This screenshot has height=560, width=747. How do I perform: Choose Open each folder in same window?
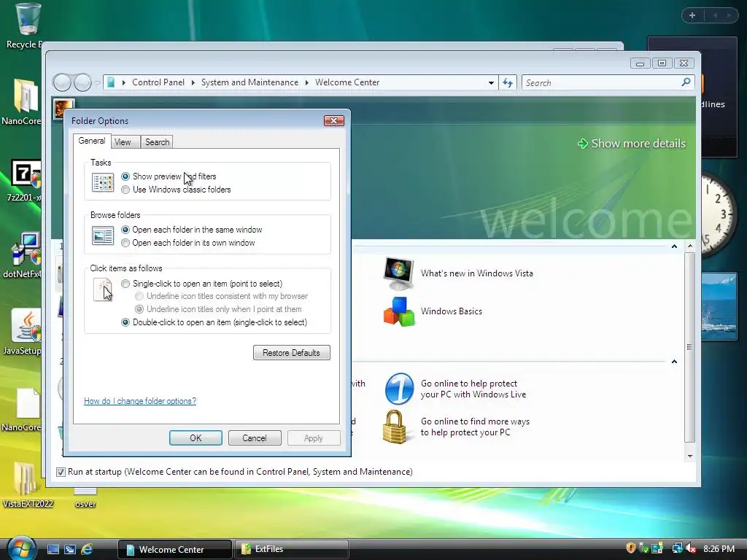[125, 230]
